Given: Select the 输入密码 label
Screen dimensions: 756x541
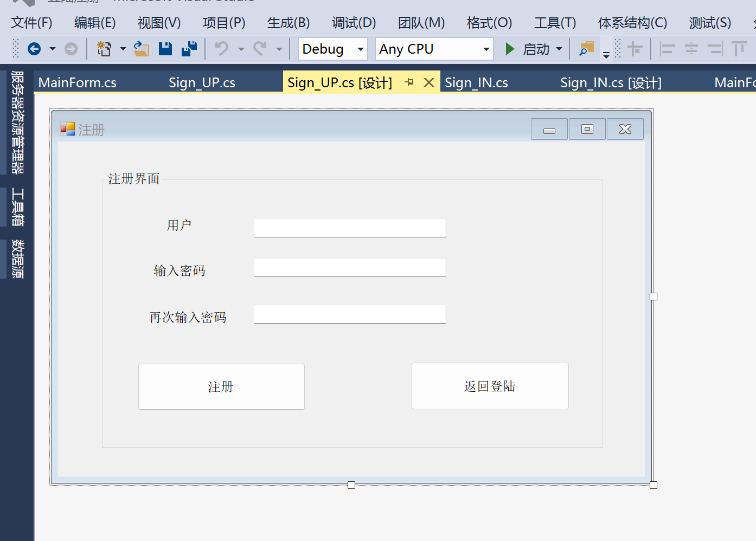Looking at the screenshot, I should click(180, 270).
